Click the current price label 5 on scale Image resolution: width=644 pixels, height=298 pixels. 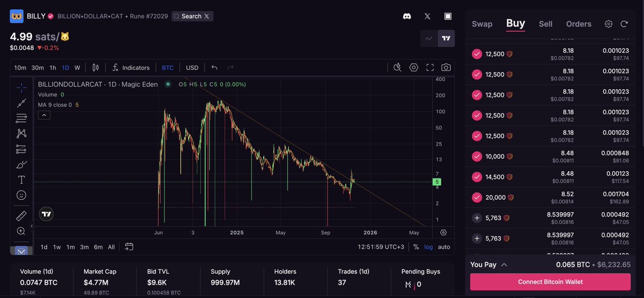[437, 182]
